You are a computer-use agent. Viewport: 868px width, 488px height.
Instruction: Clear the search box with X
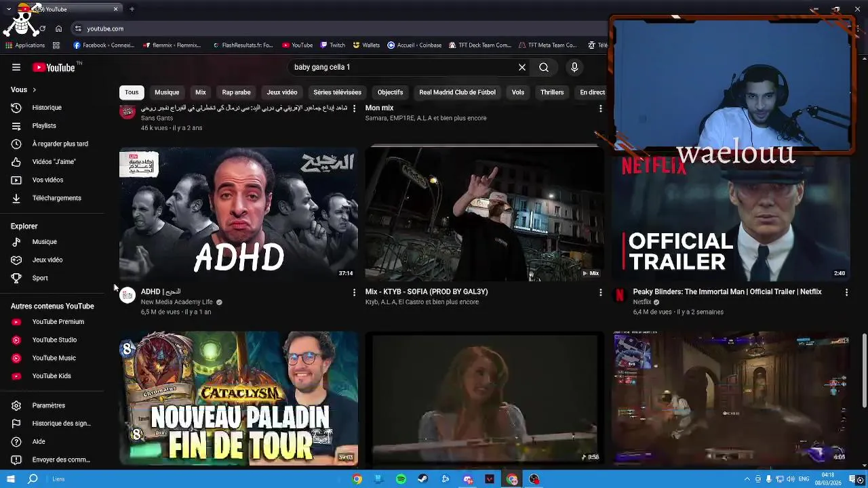tap(522, 67)
